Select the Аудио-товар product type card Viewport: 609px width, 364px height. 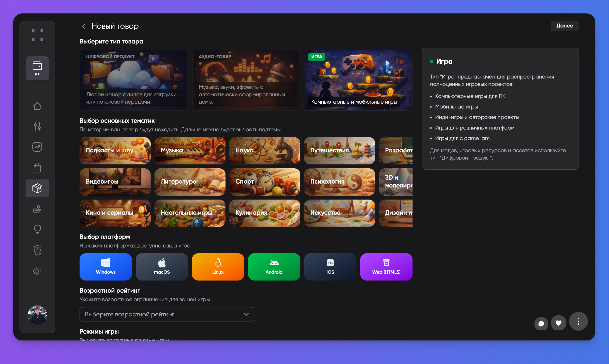pyautogui.click(x=246, y=80)
